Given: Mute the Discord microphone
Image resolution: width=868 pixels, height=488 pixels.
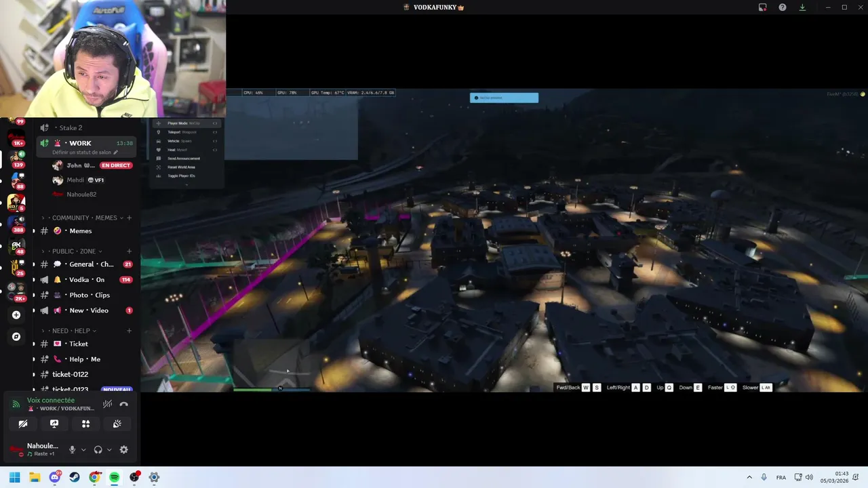Looking at the screenshot, I should [x=72, y=449].
